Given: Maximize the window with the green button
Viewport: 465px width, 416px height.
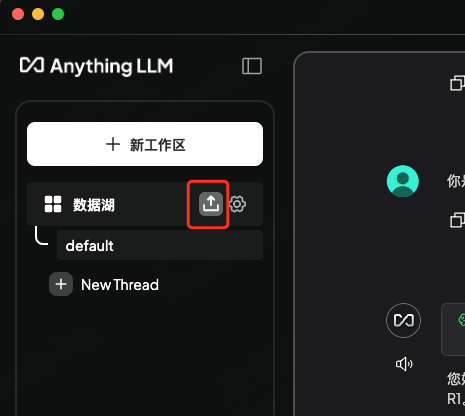Looking at the screenshot, I should click(58, 14).
